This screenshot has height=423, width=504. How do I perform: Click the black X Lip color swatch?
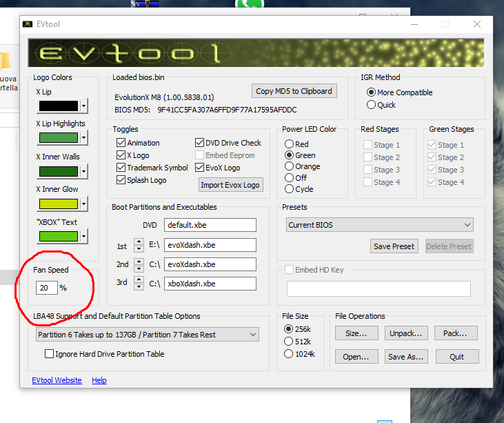pos(59,106)
